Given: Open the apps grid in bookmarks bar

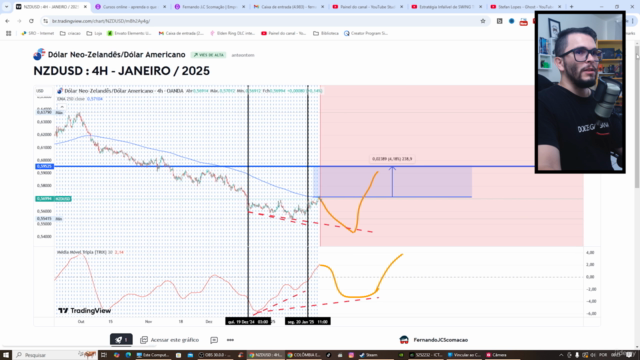Looking at the screenshot, I should 9,33.
